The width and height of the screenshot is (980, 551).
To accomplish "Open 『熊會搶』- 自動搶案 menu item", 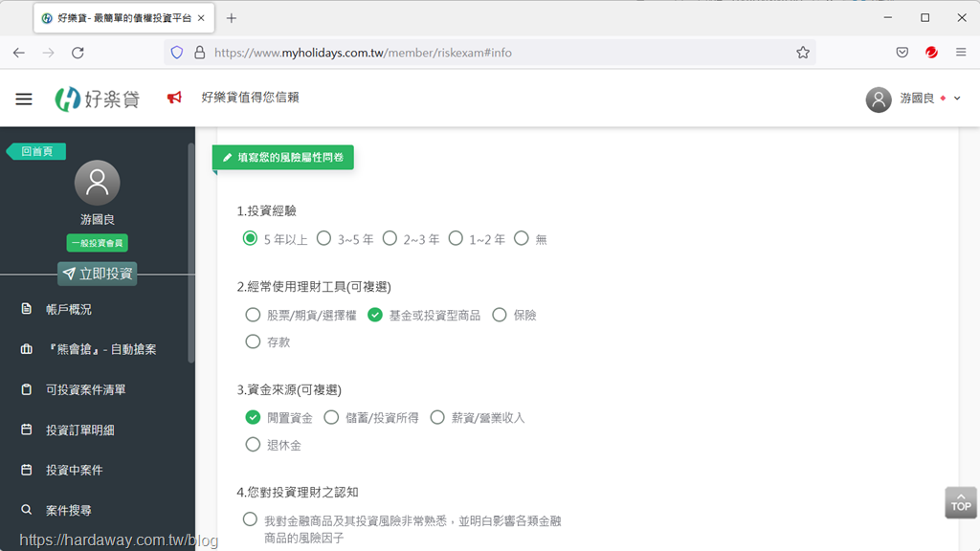I will (x=101, y=349).
